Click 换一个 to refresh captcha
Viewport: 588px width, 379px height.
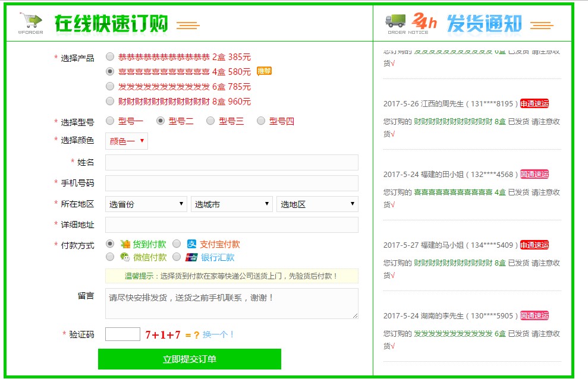[x=218, y=334]
